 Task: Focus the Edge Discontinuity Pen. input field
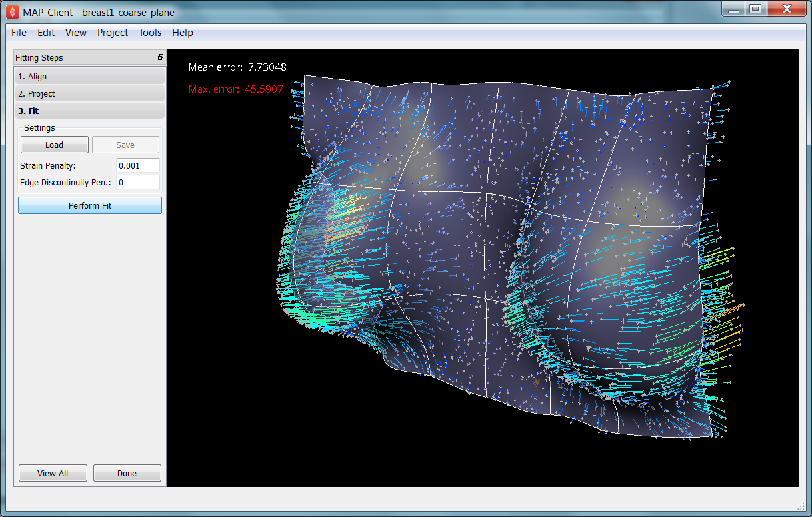point(138,182)
